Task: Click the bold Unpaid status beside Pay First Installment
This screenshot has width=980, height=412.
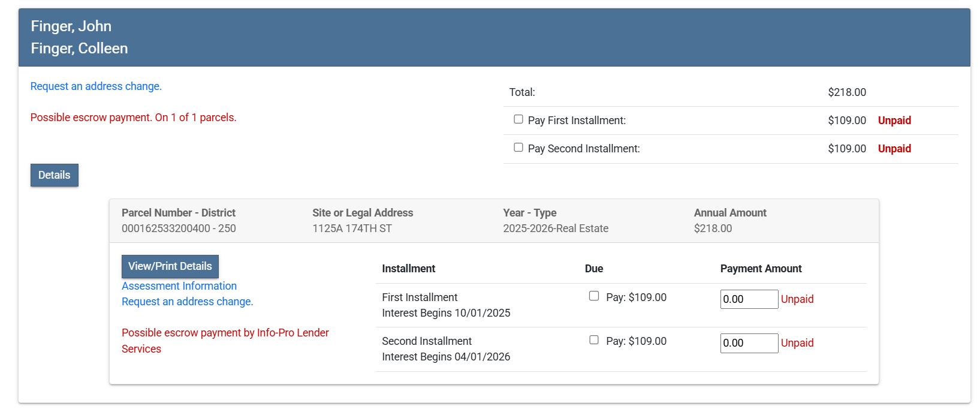Action: (894, 121)
